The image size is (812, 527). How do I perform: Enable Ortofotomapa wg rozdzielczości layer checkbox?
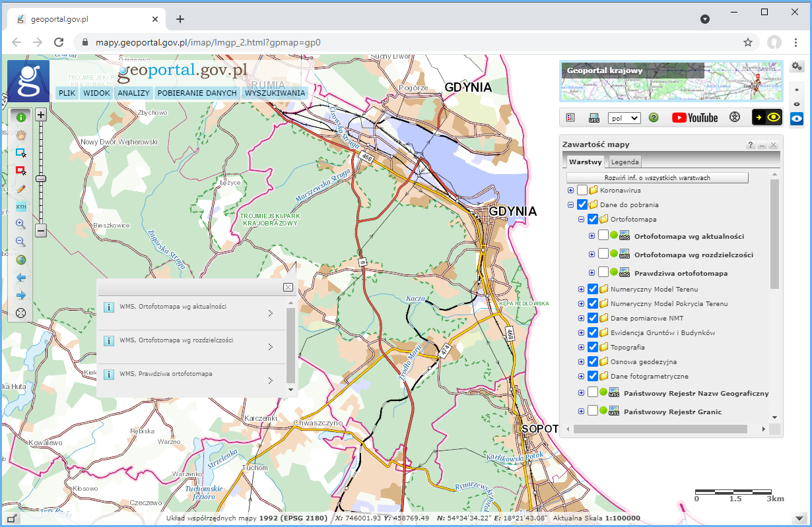point(603,254)
